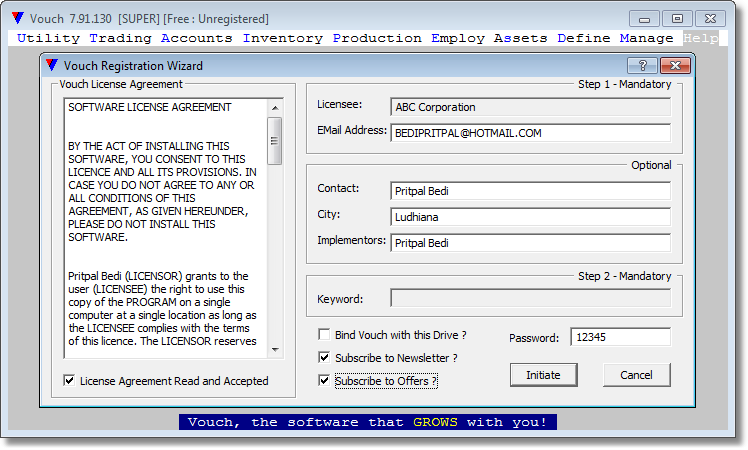
Task: Click the Password field showing 12345
Action: [621, 337]
